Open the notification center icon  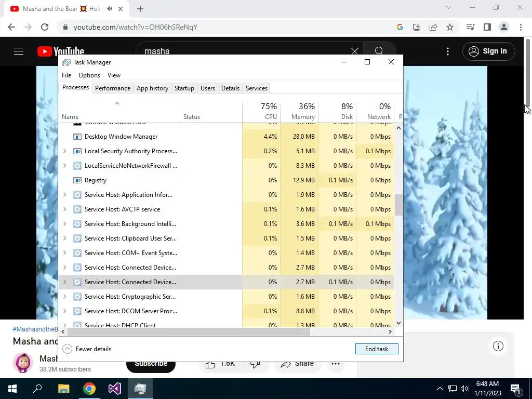pos(515,389)
